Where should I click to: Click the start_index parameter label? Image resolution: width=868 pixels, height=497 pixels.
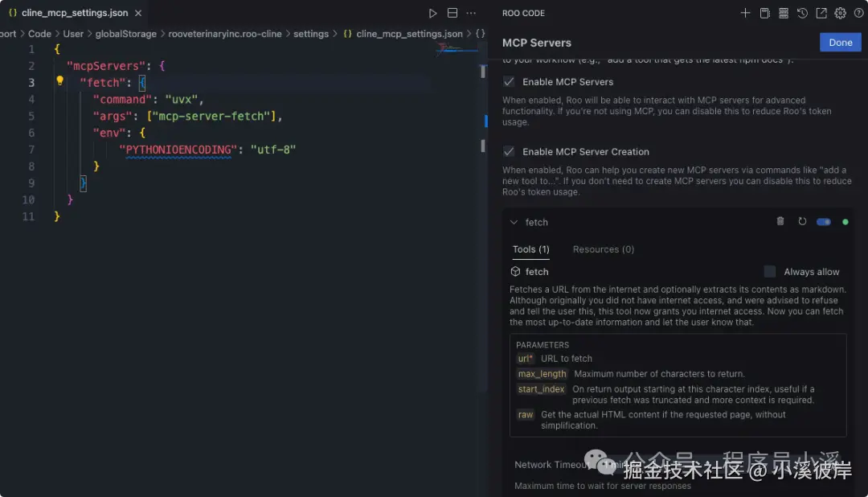(x=541, y=389)
